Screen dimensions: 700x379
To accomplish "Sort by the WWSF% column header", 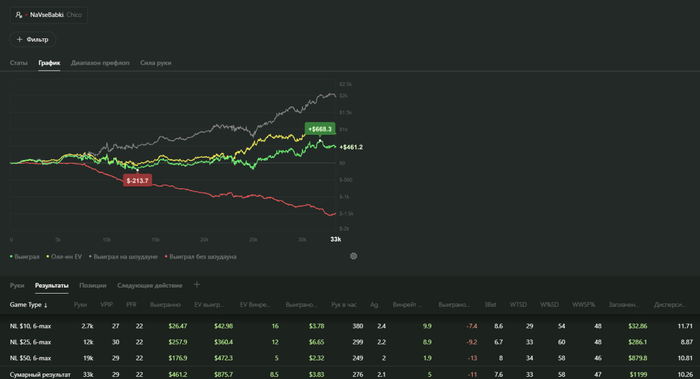I will [583, 305].
